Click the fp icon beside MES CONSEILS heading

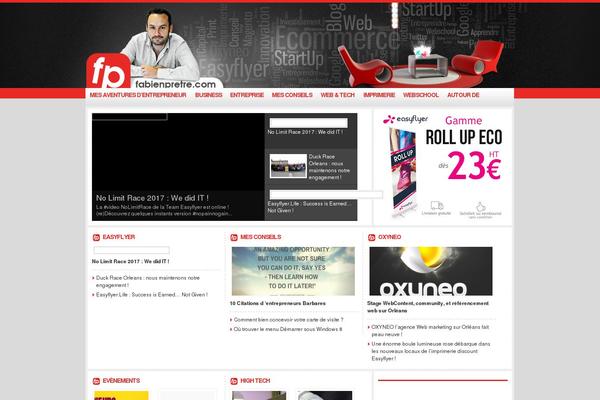(234, 237)
